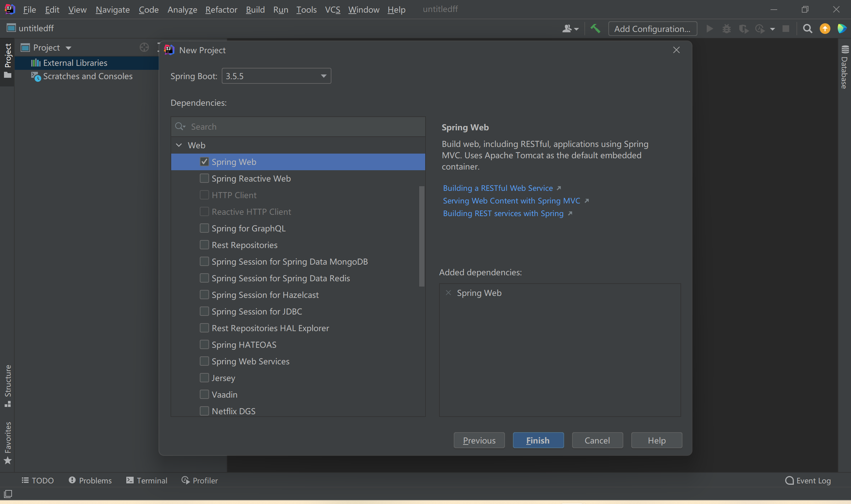Open the VCS menu
The image size is (851, 504).
[x=332, y=10]
